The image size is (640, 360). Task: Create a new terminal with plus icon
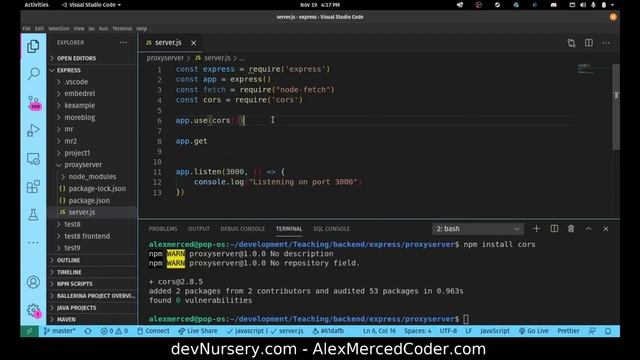pyautogui.click(x=536, y=229)
